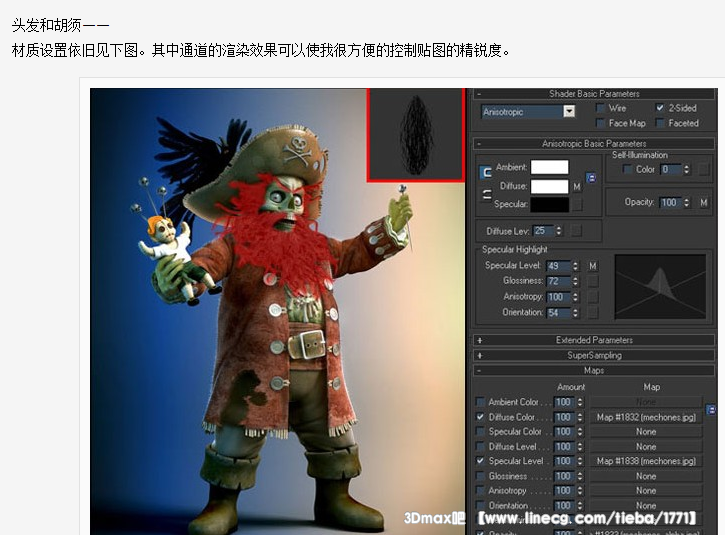Viewport: 725px width, 535px height.
Task: Open the Ambient white color swatch
Action: pyautogui.click(x=550, y=167)
